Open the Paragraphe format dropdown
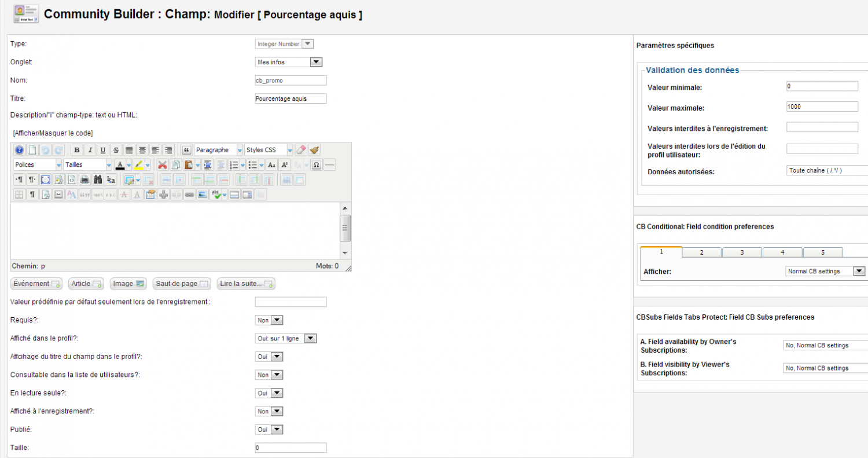The image size is (868, 458). click(x=219, y=150)
